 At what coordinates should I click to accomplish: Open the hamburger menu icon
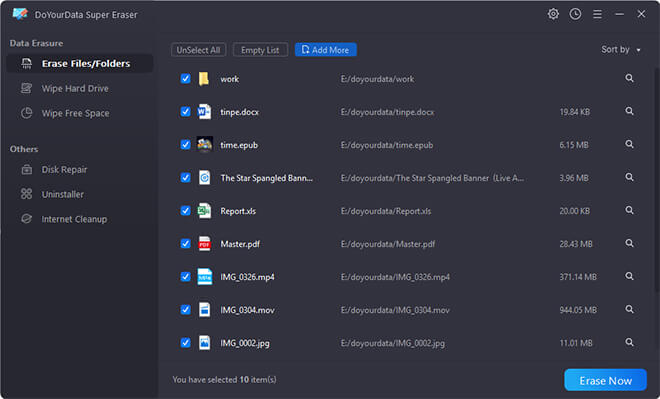click(597, 14)
